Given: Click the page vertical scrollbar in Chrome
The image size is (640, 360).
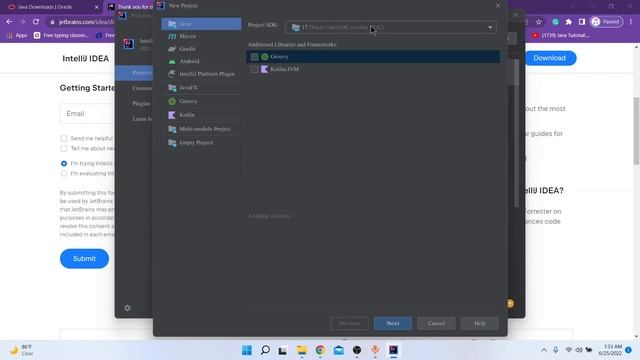Looking at the screenshot, I should click(x=636, y=131).
